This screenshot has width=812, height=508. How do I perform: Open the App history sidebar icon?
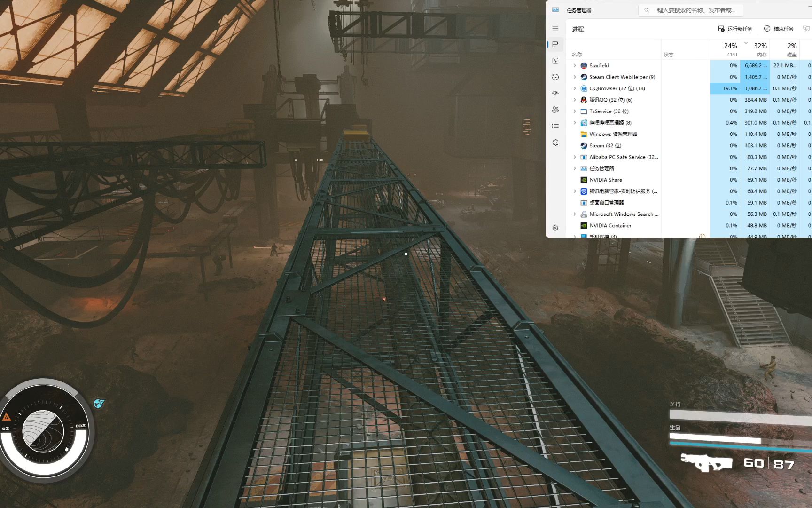pos(555,77)
